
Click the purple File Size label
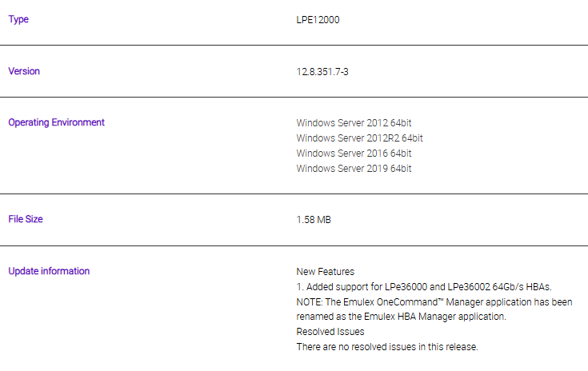pos(26,219)
